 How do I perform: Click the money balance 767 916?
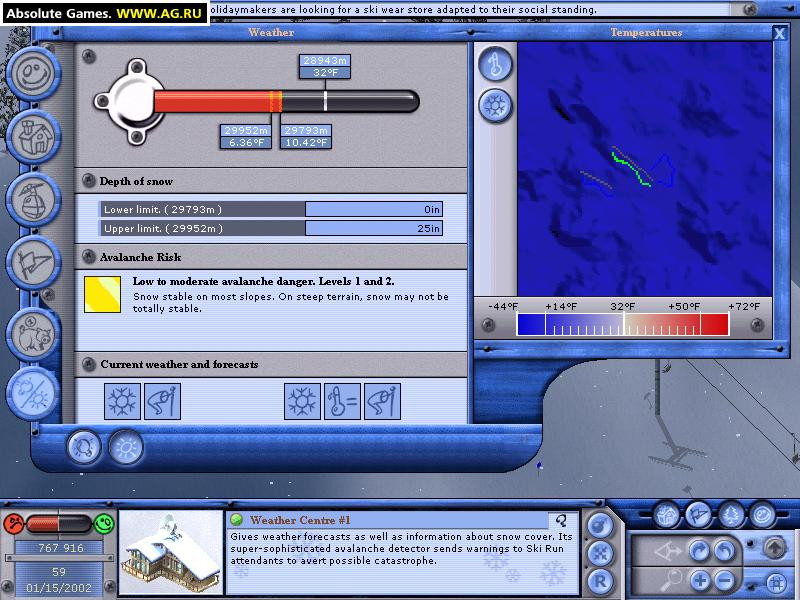(x=60, y=548)
